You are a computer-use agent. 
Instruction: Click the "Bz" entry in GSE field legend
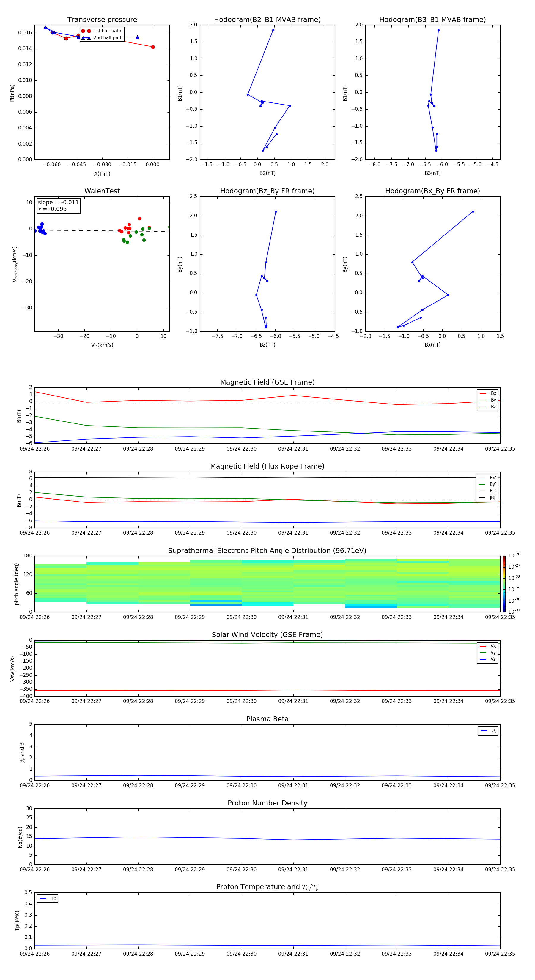click(488, 407)
